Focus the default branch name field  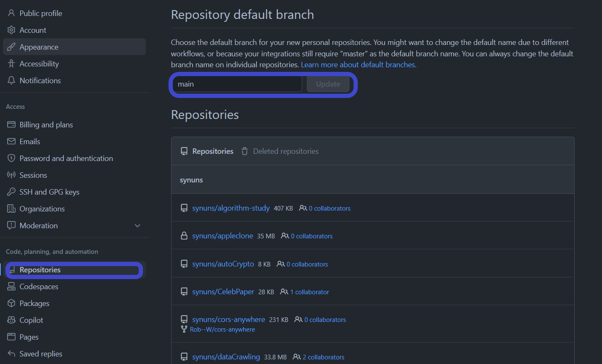pyautogui.click(x=237, y=84)
